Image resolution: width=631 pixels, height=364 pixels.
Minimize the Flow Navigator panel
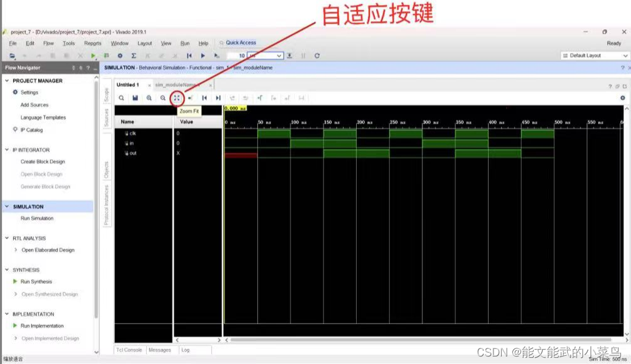pyautogui.click(x=95, y=68)
